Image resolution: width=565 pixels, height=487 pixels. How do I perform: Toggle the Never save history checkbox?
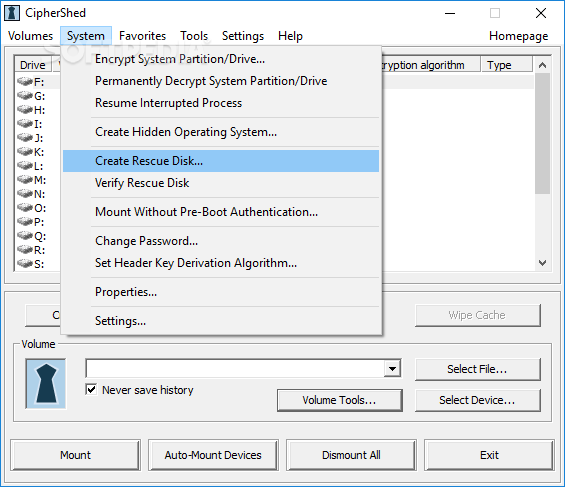tap(92, 389)
